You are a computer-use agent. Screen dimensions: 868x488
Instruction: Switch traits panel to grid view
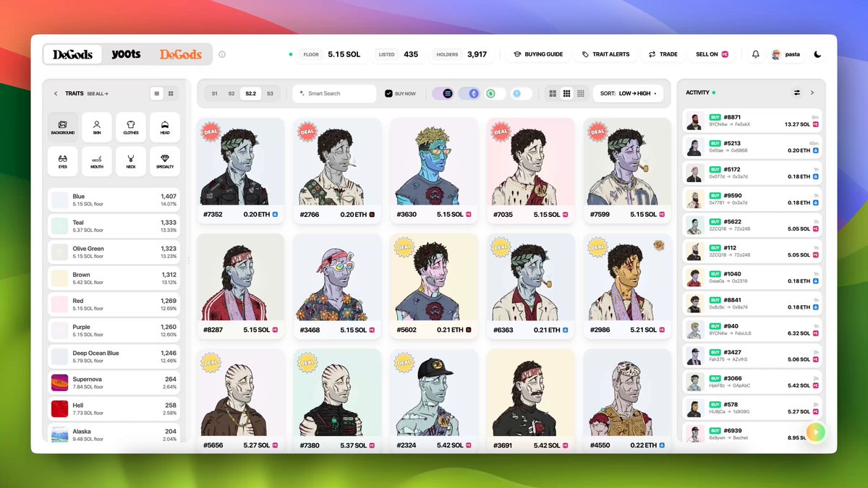[171, 93]
